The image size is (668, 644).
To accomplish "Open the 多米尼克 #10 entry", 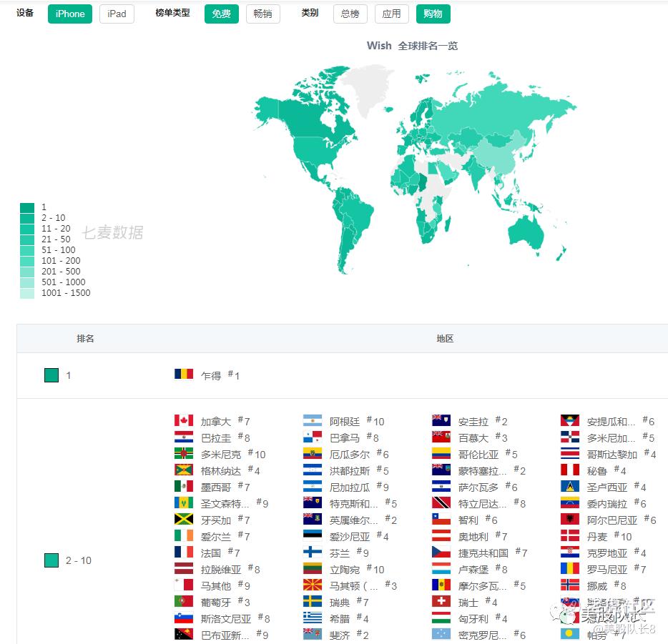I will [220, 454].
